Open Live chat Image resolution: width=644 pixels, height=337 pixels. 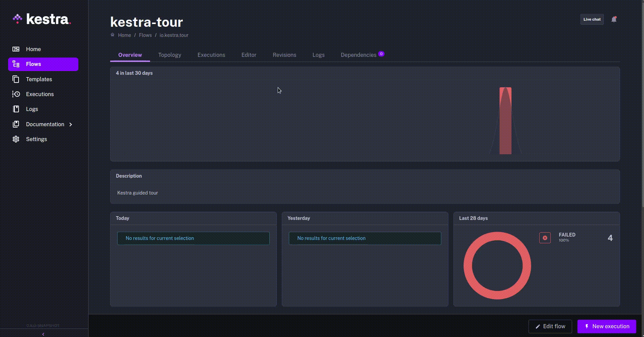592,19
